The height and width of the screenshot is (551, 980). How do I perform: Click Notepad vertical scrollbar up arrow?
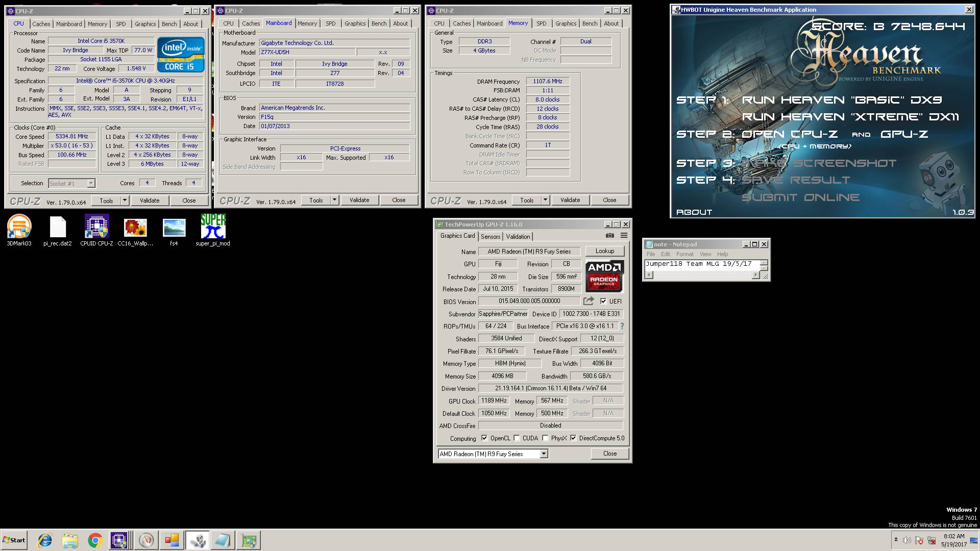point(764,262)
